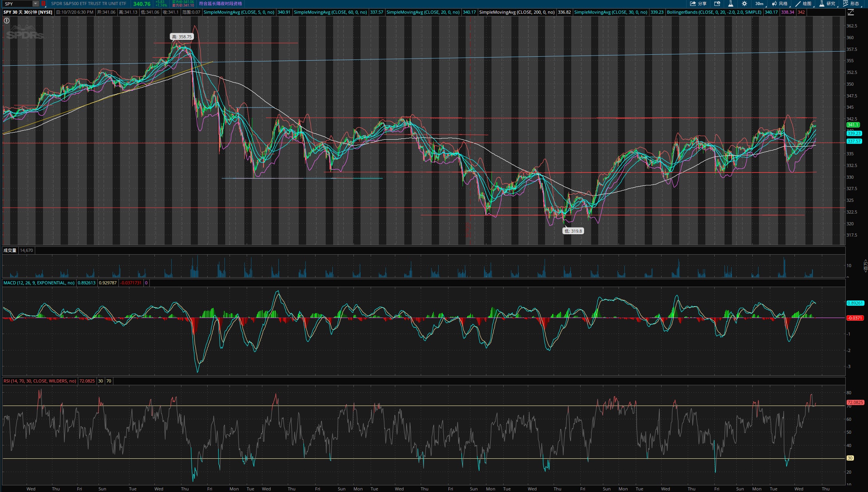The image size is (868, 492).
Task: Click the 成交量 volume panel label
Action: point(10,250)
